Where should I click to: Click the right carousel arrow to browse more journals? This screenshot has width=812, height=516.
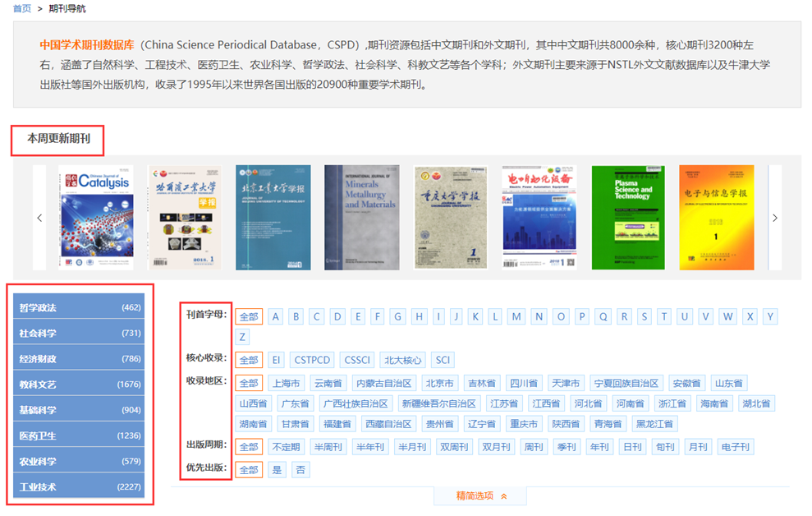775,217
